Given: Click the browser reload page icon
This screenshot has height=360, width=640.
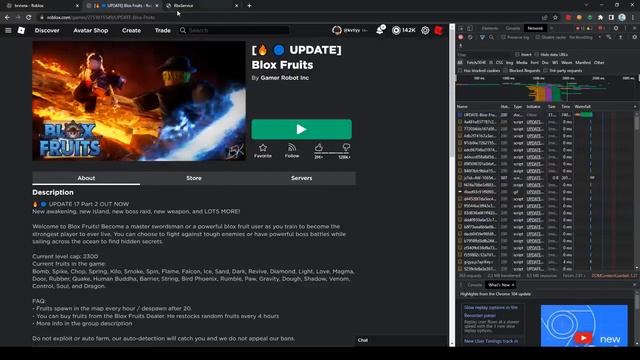Looking at the screenshot, I should tap(29, 17).
